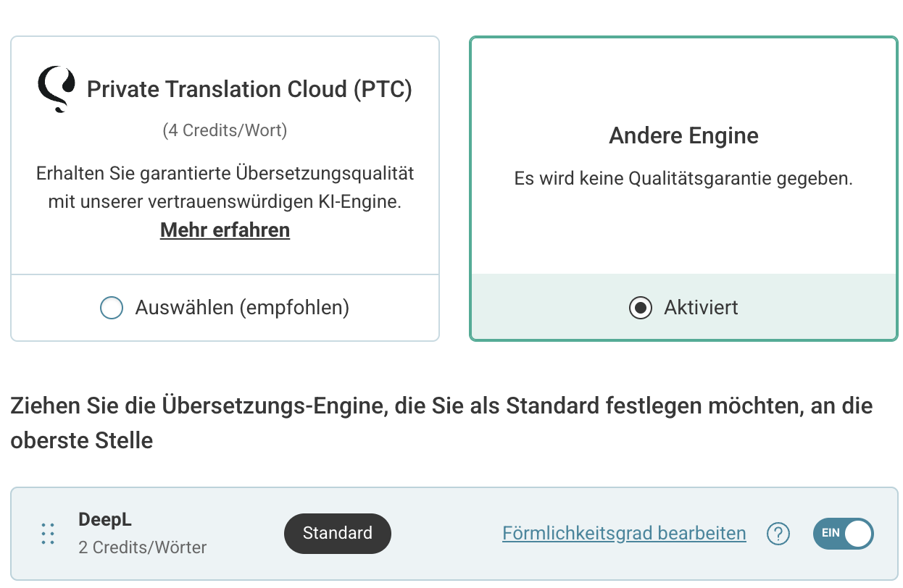Click the Standard badge on DeepL
The width and height of the screenshot is (903, 588).
337,534
